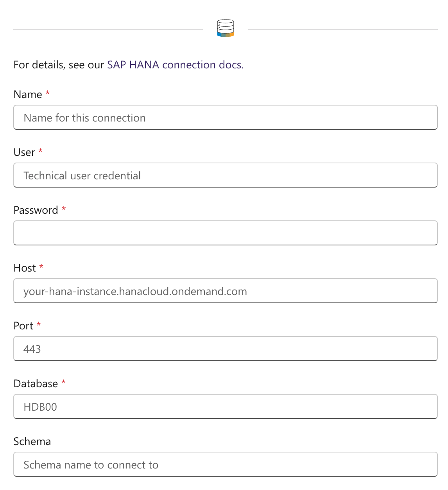
Task: Click the Database field label
Action: click(36, 384)
